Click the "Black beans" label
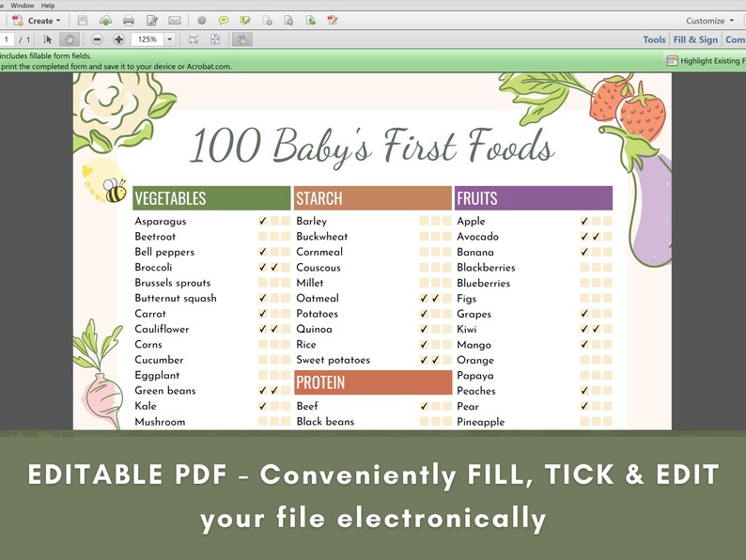The width and height of the screenshot is (746, 560). [x=325, y=422]
